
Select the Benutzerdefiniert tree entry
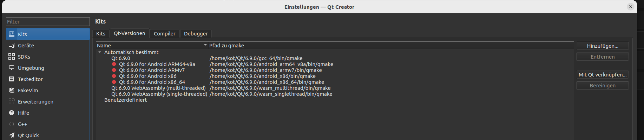[125, 100]
